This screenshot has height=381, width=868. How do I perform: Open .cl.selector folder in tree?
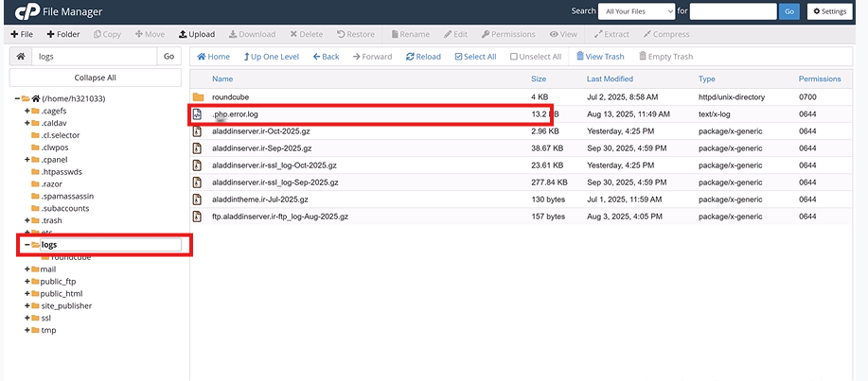coord(60,135)
